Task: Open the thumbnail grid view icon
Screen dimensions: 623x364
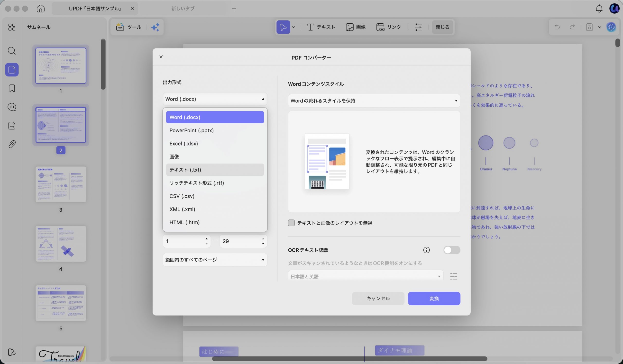Action: (12, 27)
